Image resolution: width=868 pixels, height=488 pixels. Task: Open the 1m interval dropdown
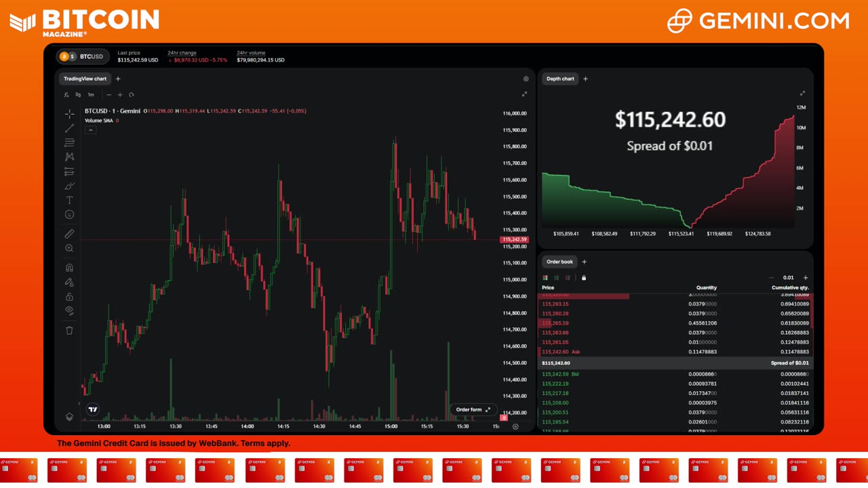(91, 95)
